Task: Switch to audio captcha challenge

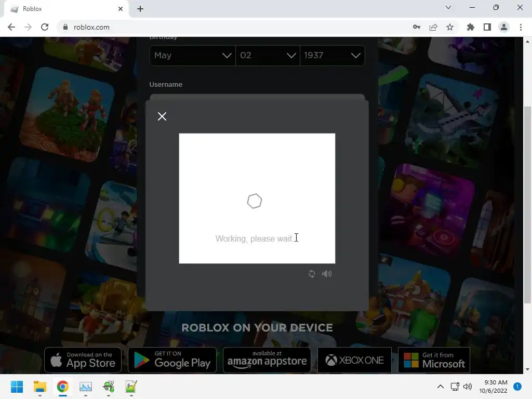Action: tap(327, 274)
